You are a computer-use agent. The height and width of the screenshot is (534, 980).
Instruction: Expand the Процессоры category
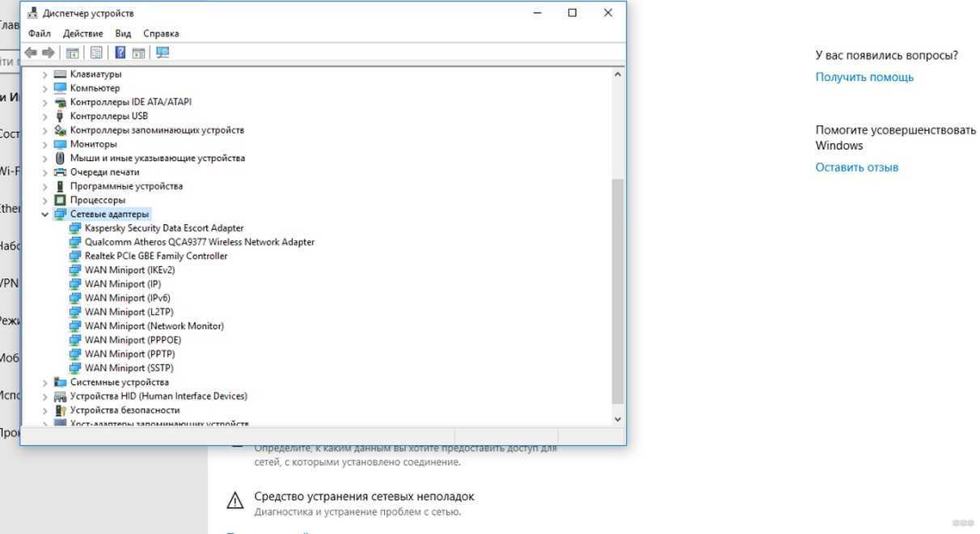click(45, 200)
